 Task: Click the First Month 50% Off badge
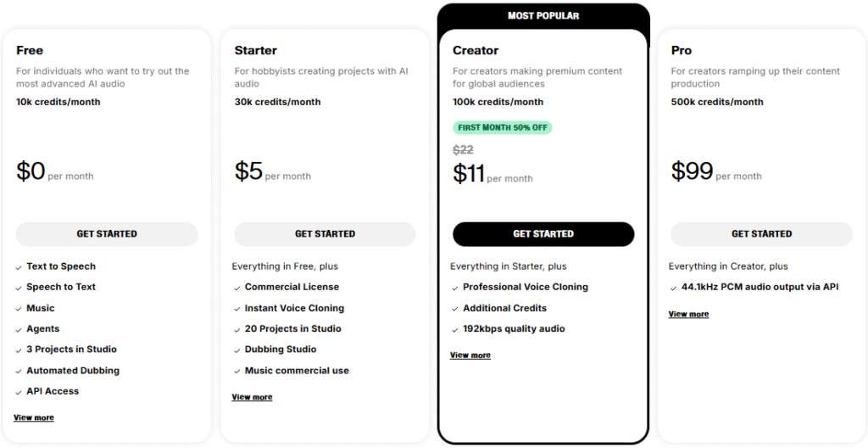(503, 128)
